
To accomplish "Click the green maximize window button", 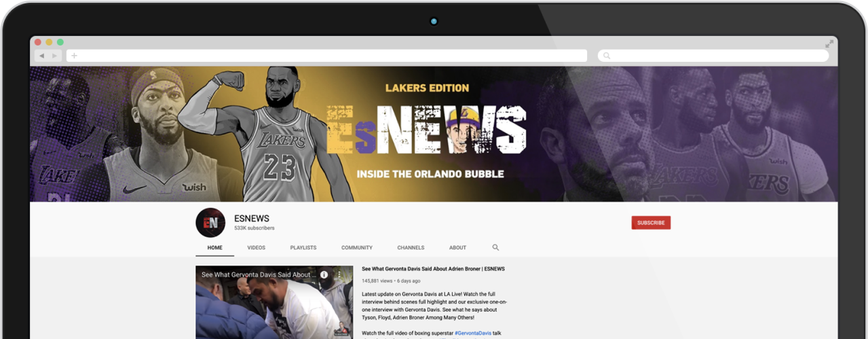I will (60, 42).
